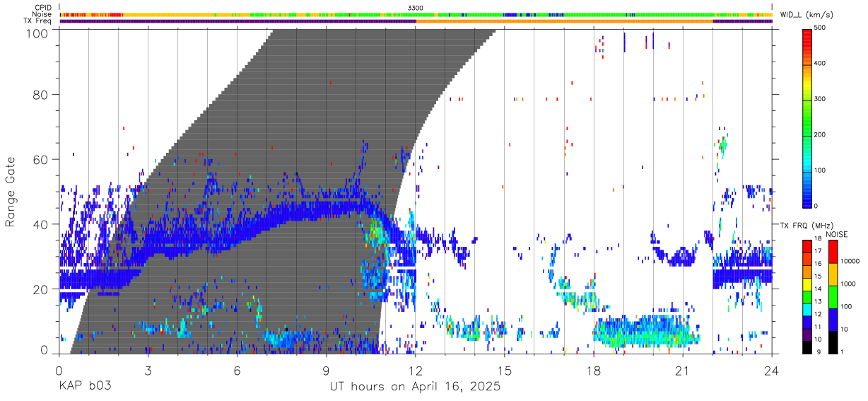Click the 1 tick on NOISE legend
The image size is (868, 401).
click(x=843, y=351)
